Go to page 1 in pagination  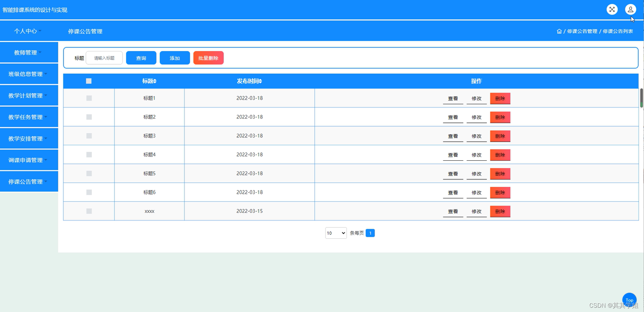click(x=370, y=233)
